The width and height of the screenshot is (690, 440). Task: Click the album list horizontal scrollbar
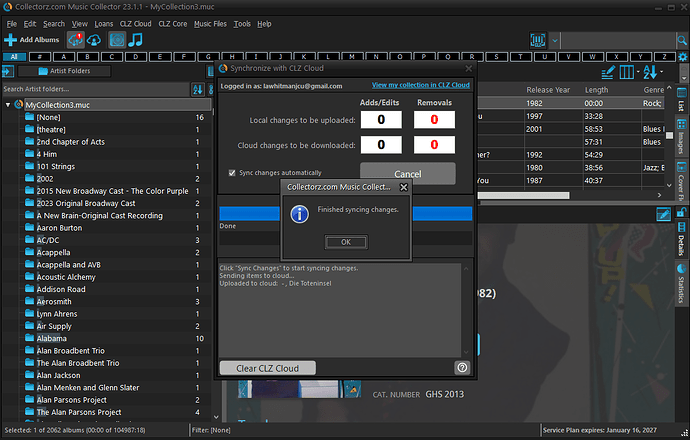[x=524, y=195]
